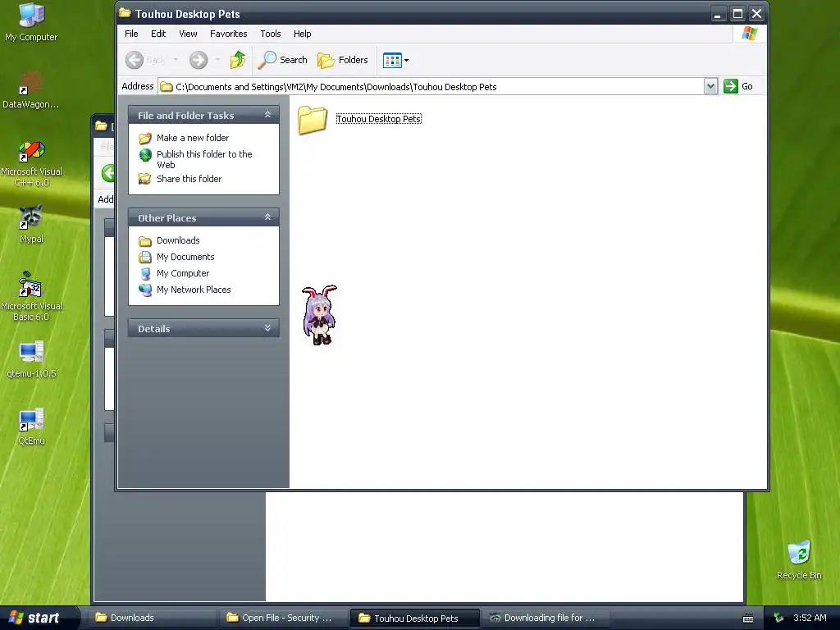The image size is (840, 630).
Task: Go to My Computer in Other Places
Action: point(183,273)
